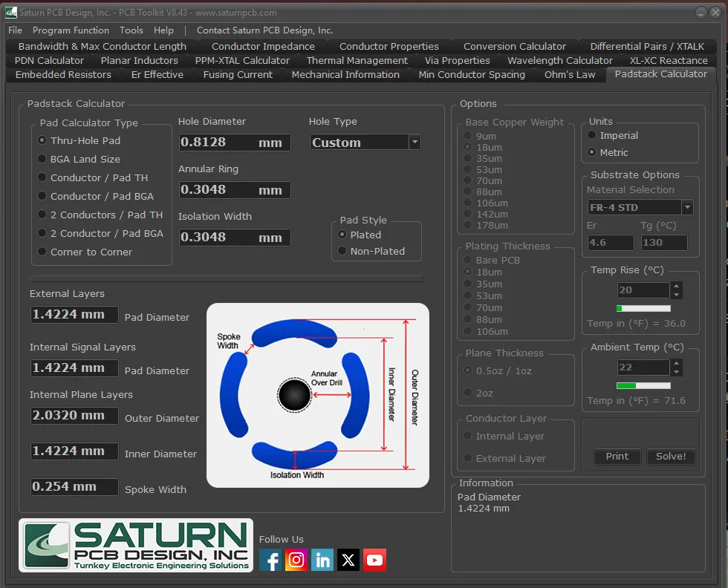Screen dimensions: 728x588
Task: Open Saturn's YouTube channel icon
Action: (374, 560)
